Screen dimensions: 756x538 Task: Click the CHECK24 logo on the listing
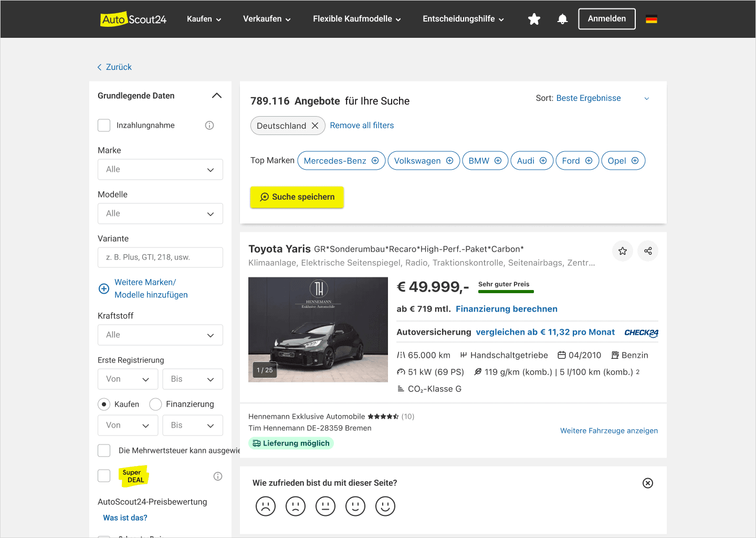coord(641,332)
